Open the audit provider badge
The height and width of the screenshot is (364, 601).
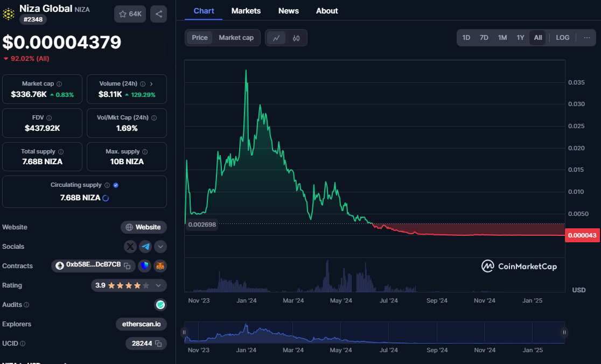(x=160, y=305)
